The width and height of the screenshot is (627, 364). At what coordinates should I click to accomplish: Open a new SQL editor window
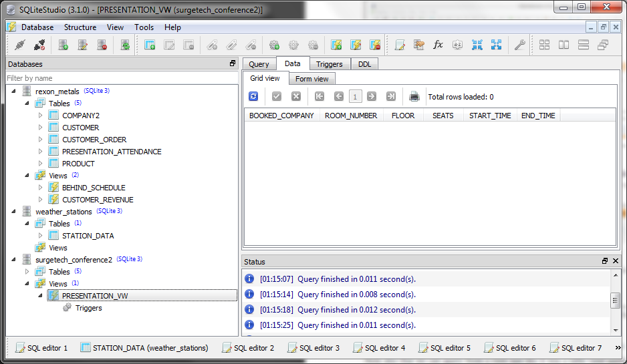[x=400, y=45]
